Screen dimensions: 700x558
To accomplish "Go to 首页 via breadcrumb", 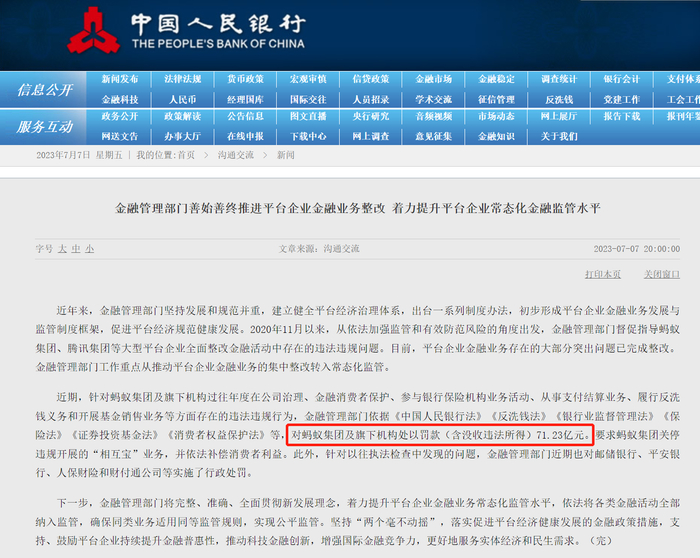I will pos(186,155).
